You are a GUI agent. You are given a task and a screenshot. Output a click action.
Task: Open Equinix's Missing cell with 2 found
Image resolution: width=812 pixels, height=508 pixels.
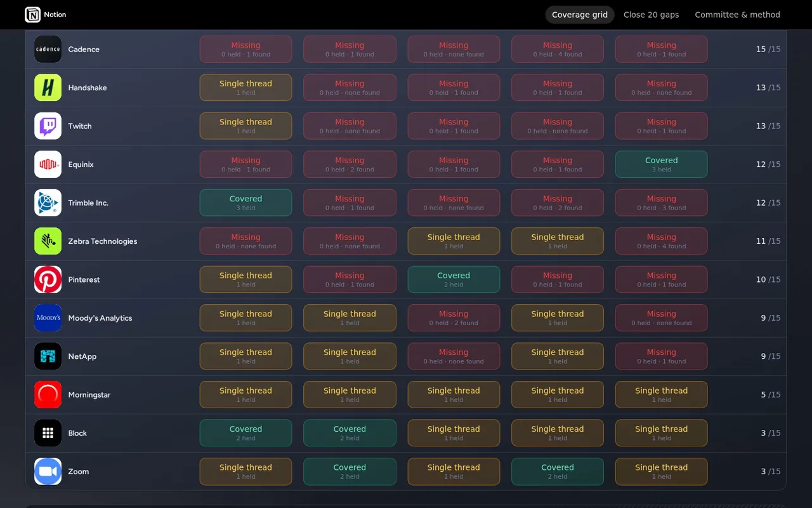[350, 164]
